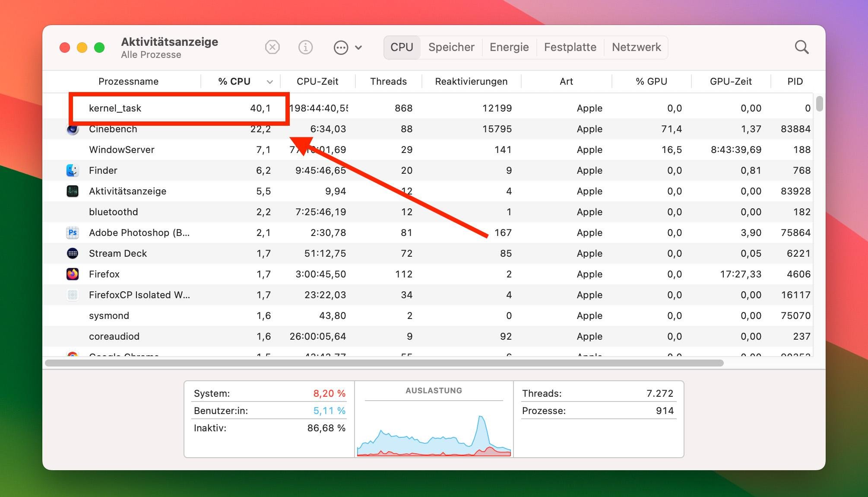Select the coreaudiod process row
This screenshot has width=868, height=497.
[x=428, y=336]
